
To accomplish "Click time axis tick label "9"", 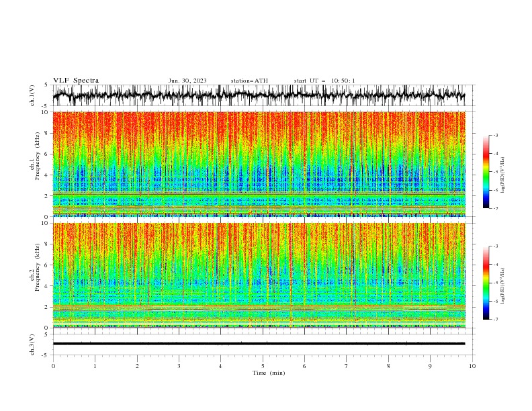I will coord(430,366).
